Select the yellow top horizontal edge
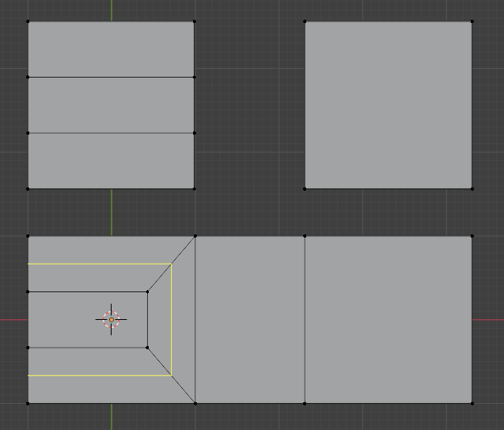Screen dimensions: 504x430 tap(99, 264)
